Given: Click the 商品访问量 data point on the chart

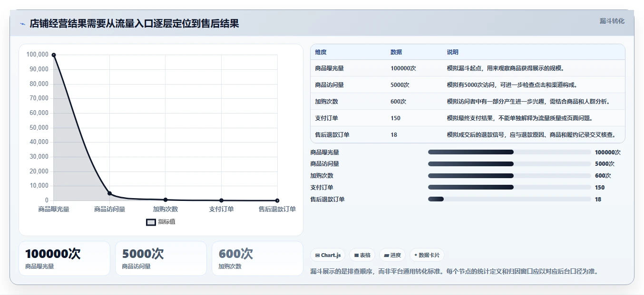Looking at the screenshot, I should [x=109, y=193].
